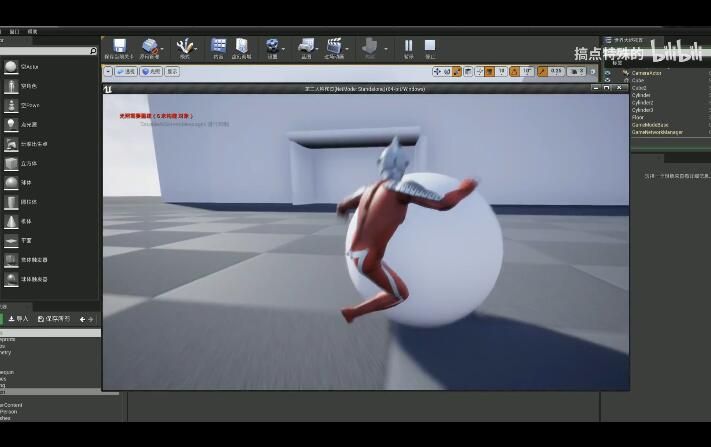Toggle grid snapping in viewport toolbar
Image resolution: width=711 pixels, height=447 pixels.
click(490, 71)
